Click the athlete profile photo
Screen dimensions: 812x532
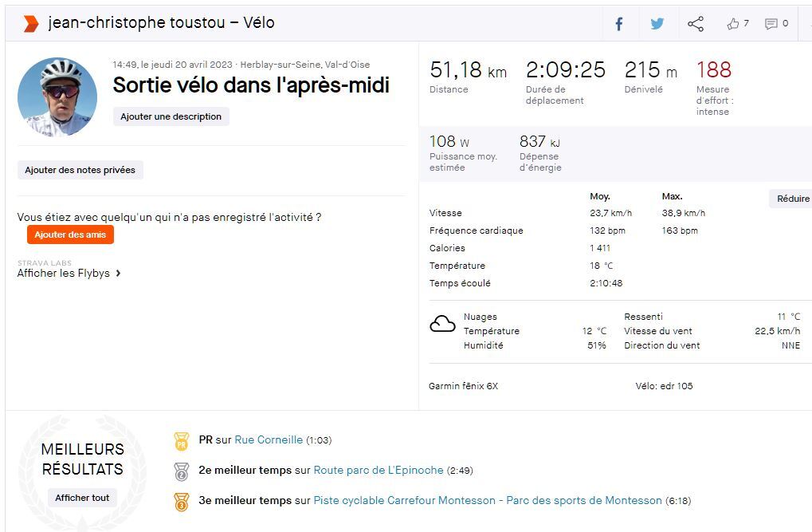pyautogui.click(x=57, y=97)
